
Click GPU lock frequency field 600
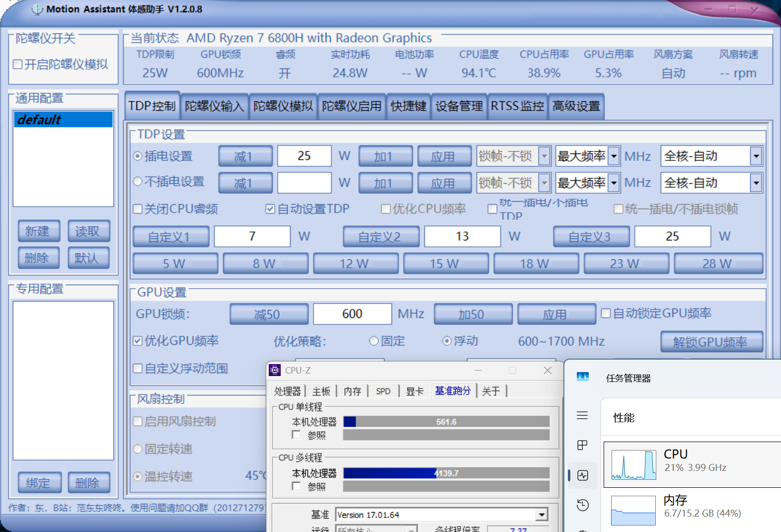352,314
